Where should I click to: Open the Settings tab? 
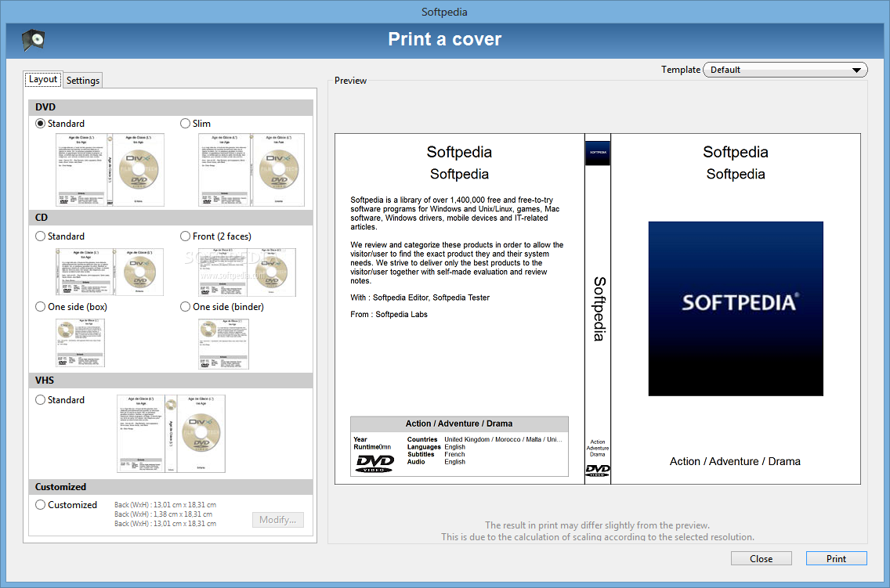[83, 81]
